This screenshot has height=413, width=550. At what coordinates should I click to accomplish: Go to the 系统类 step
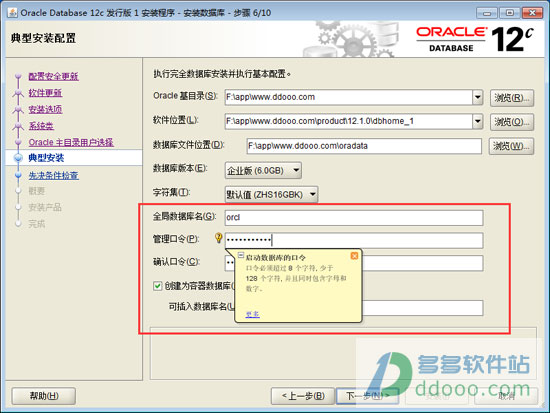coord(41,126)
